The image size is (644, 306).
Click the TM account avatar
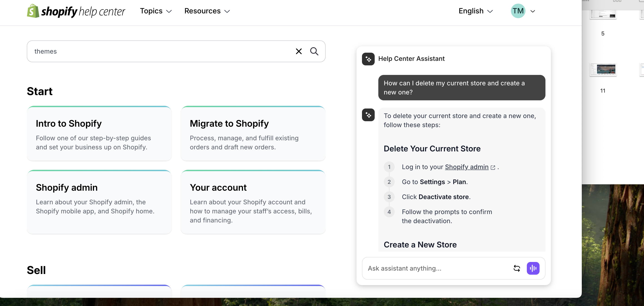tap(518, 11)
